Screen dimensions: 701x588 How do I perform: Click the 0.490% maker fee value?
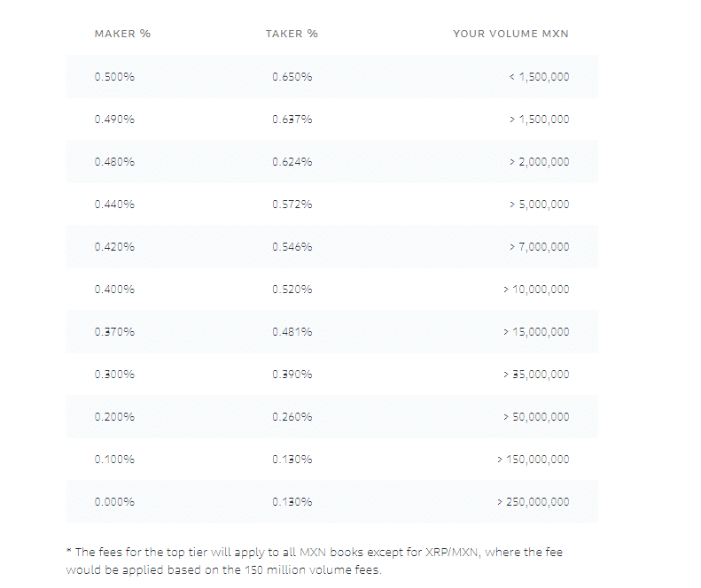(x=114, y=120)
